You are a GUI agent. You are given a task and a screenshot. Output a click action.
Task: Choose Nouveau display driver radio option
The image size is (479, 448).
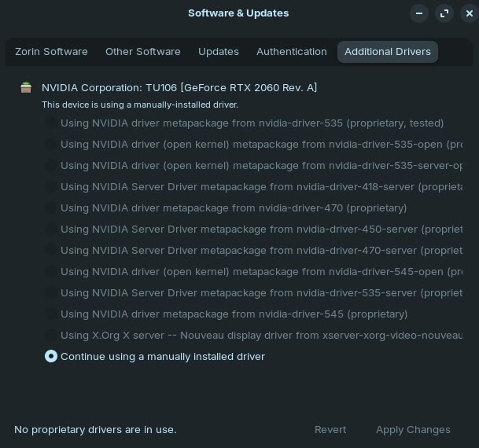pyautogui.click(x=51, y=335)
